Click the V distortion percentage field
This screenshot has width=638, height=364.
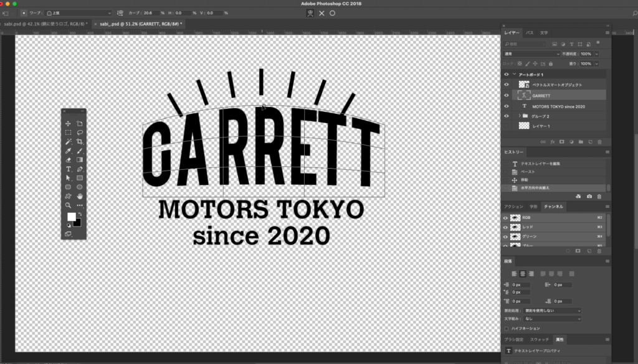point(214,13)
